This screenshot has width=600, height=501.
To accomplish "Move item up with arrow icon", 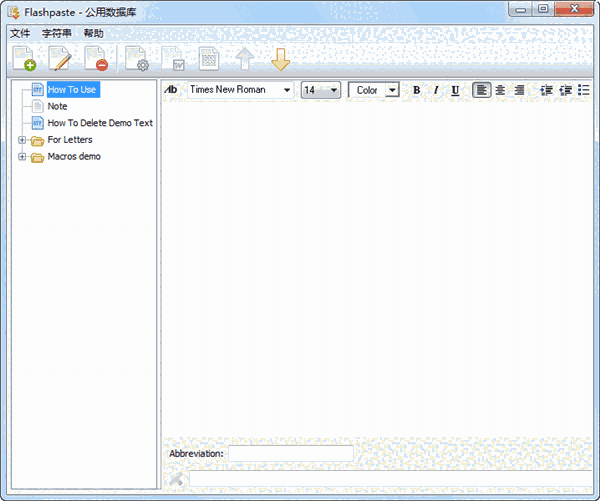I will click(245, 59).
